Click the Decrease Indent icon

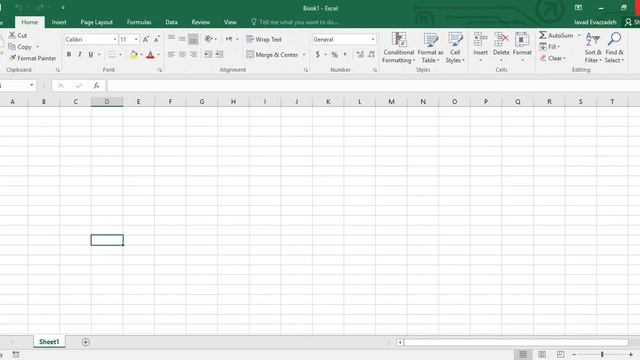pyautogui.click(x=208, y=54)
